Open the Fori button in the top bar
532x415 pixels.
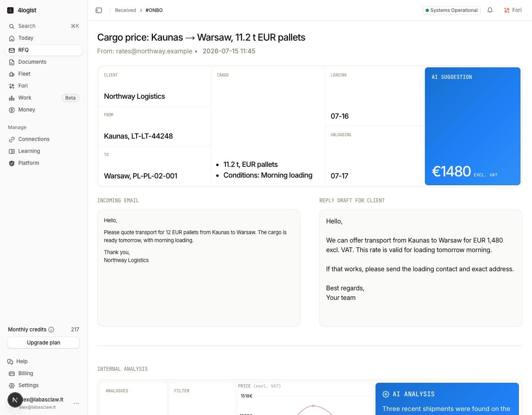click(x=512, y=10)
